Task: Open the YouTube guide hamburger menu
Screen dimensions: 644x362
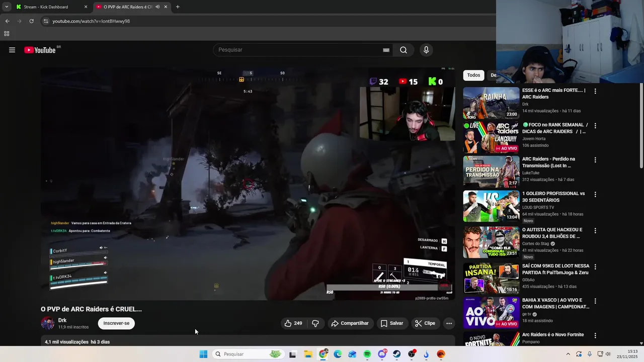Action: coord(12,50)
